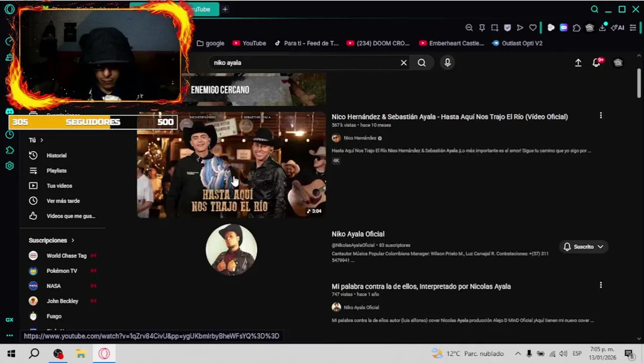644x363 pixels.
Task: Expand the Suscripciones section
Action: (51, 240)
